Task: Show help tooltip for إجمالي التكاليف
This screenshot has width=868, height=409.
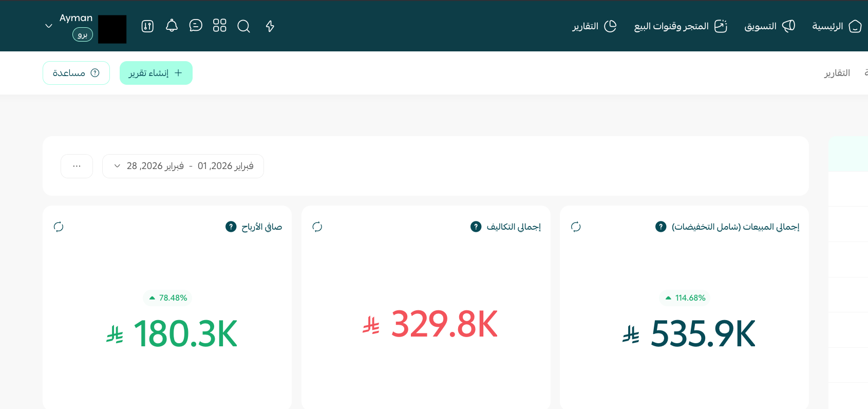Action: pos(476,227)
